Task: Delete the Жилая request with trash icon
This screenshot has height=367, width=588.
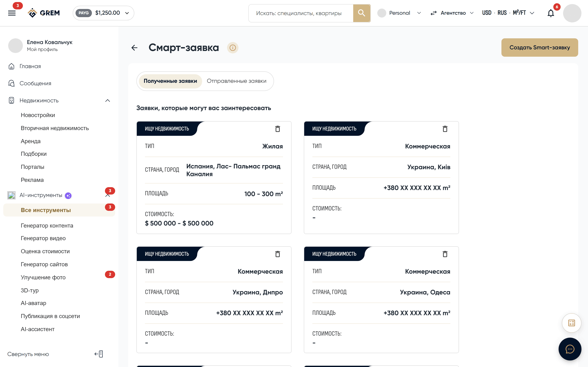Action: tap(277, 129)
